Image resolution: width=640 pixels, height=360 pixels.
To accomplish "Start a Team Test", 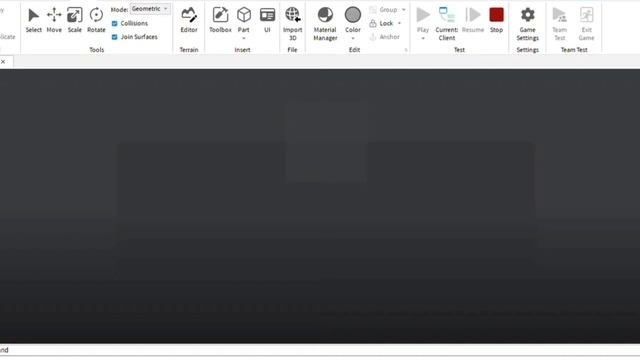I will (560, 24).
